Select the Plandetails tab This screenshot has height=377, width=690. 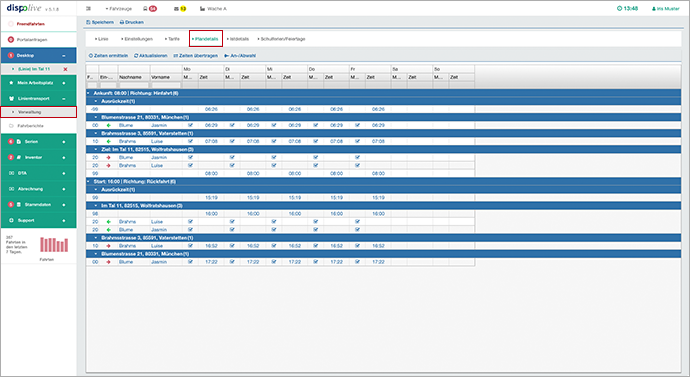point(206,39)
